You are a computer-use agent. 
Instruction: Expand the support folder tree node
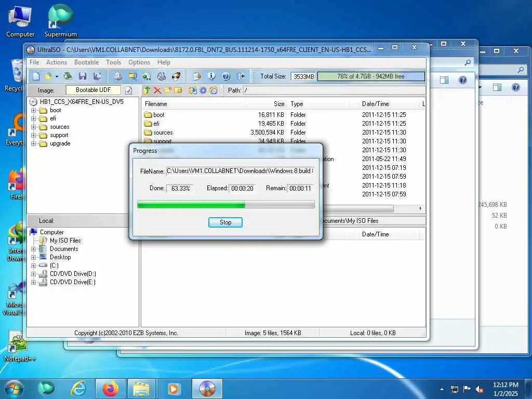click(x=33, y=136)
